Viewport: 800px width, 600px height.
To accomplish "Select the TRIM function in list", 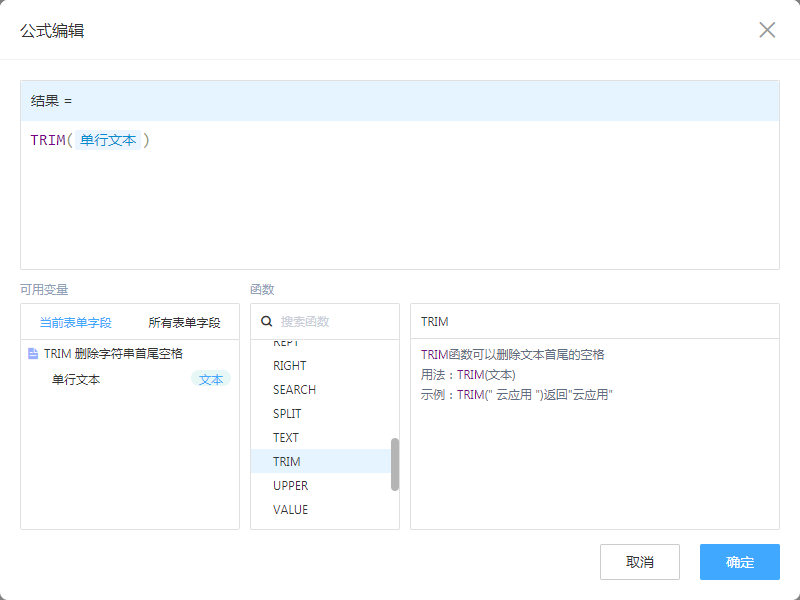I will pos(287,462).
